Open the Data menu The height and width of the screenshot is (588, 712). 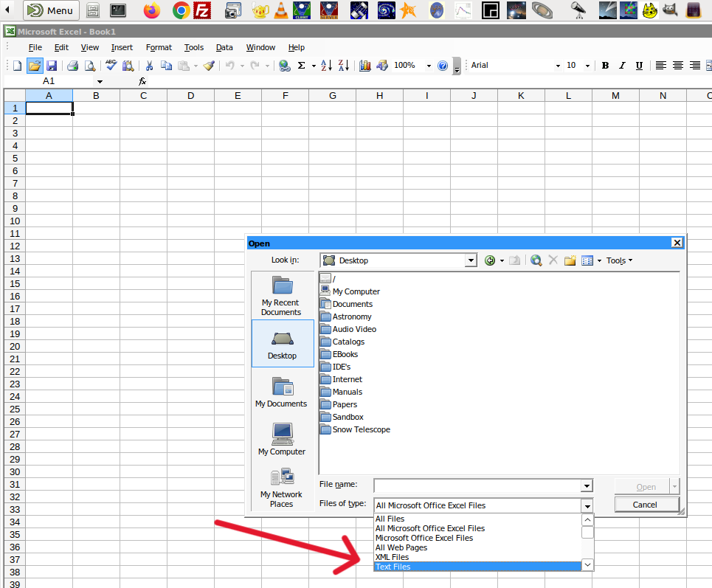tap(224, 47)
